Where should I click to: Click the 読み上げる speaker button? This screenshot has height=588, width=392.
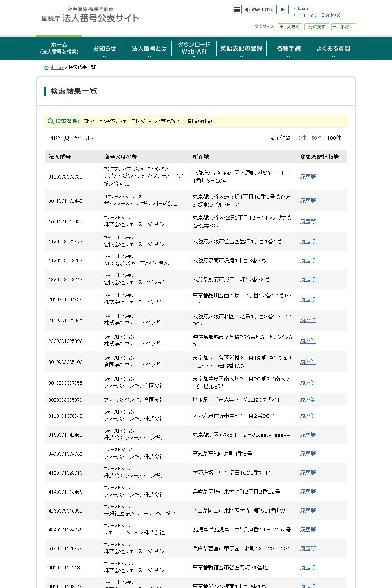point(259,10)
